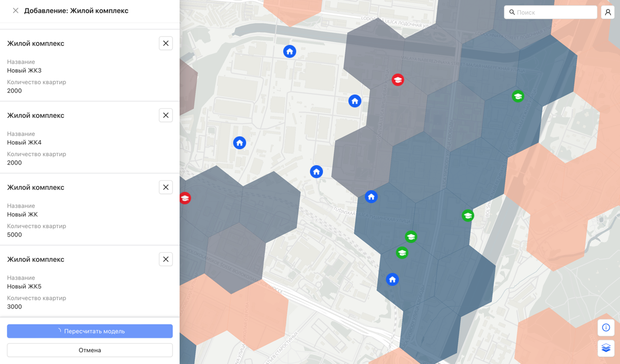Focus the Поиск search field
Screen dimensions: 620x364
tap(554, 12)
